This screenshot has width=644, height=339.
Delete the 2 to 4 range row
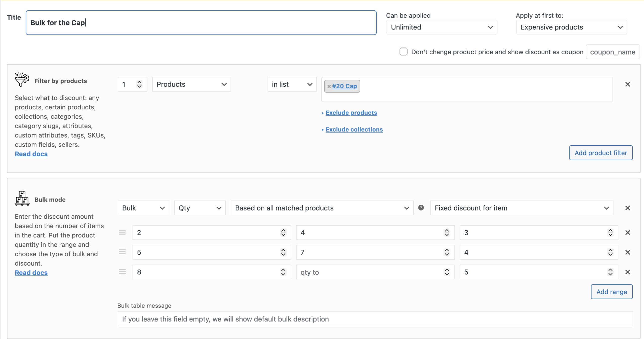pyautogui.click(x=627, y=233)
